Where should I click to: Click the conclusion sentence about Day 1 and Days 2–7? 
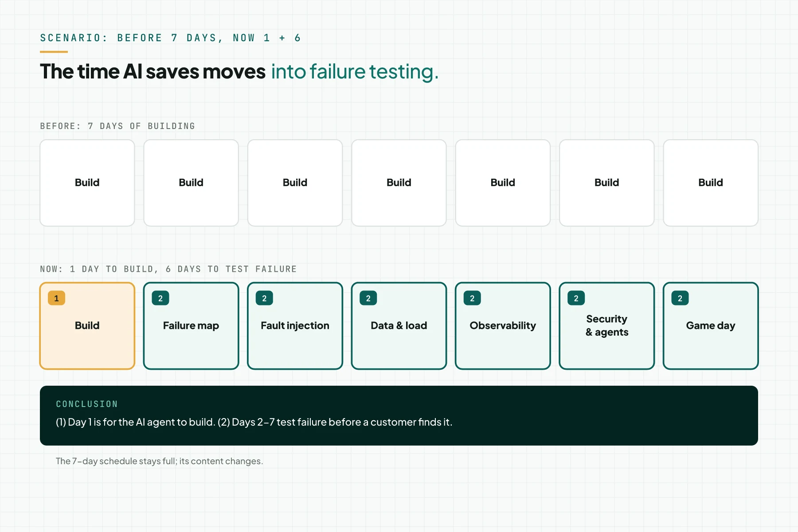254,422
